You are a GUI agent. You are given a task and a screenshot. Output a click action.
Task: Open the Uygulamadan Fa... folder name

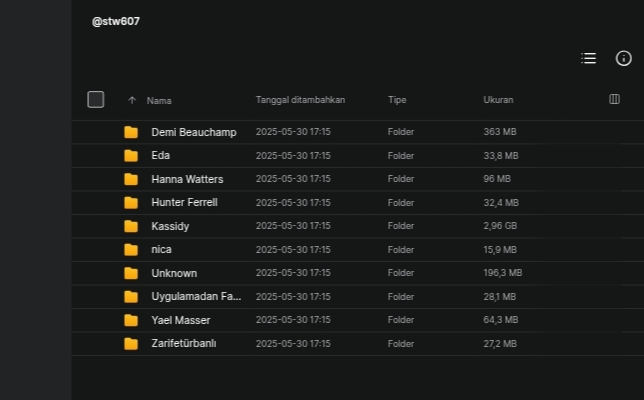196,297
